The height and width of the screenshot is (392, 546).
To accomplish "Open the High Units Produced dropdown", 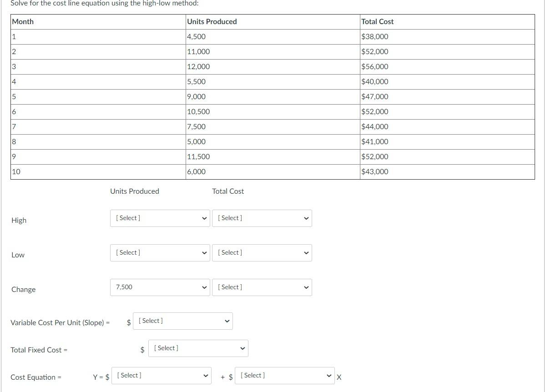I will [160, 218].
